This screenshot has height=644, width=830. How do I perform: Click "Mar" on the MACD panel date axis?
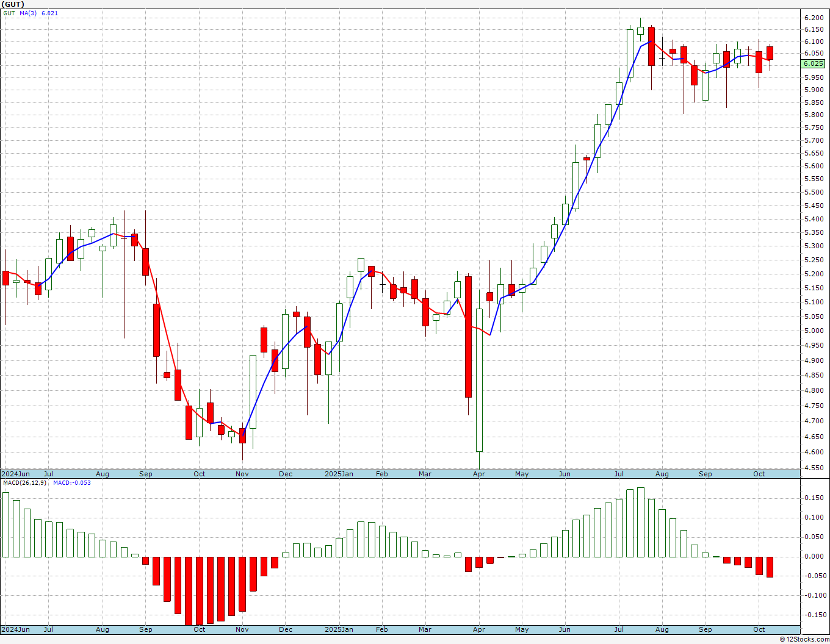(425, 629)
